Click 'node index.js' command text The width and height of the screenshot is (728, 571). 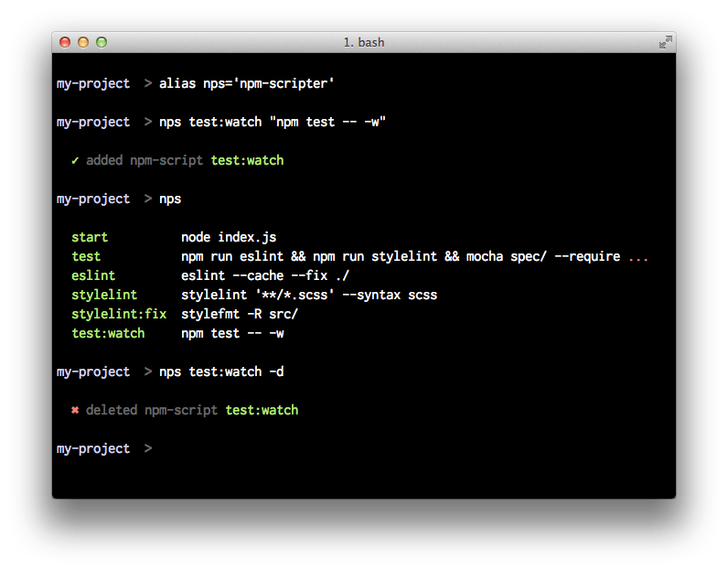point(229,237)
